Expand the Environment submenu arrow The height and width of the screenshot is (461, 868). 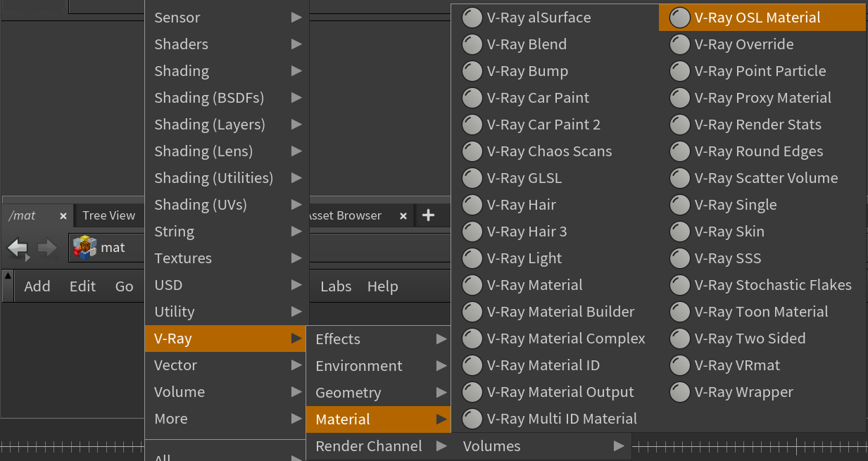441,366
